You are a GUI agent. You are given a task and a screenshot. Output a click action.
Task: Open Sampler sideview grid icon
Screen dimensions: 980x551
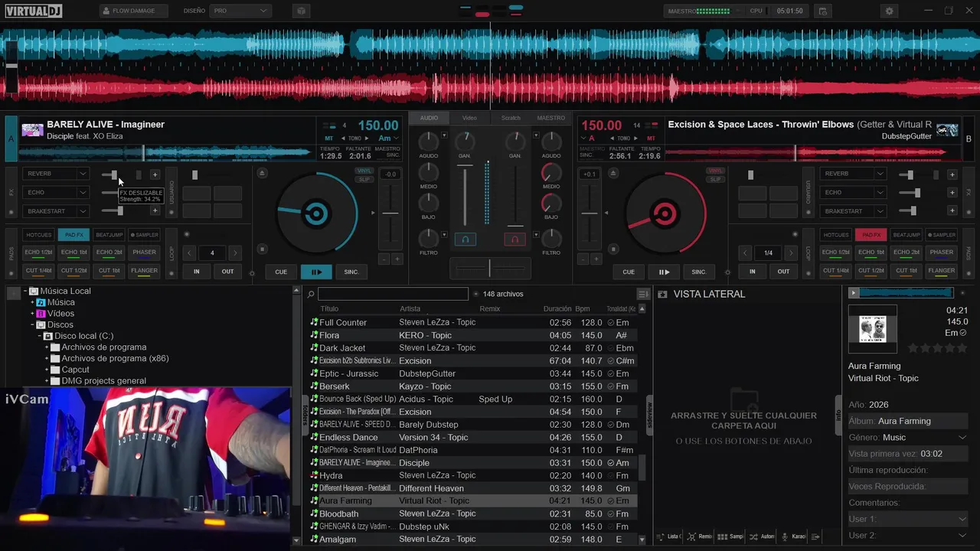point(722,536)
